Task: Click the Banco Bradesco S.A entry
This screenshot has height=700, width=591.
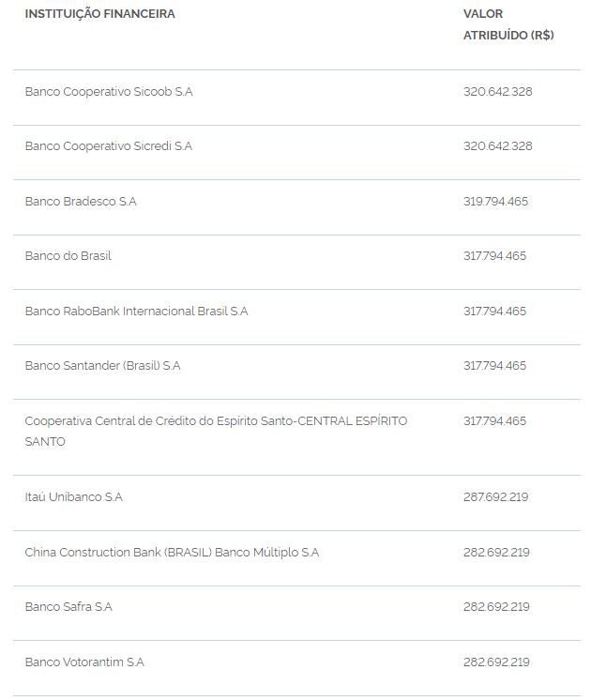Action: click(81, 202)
